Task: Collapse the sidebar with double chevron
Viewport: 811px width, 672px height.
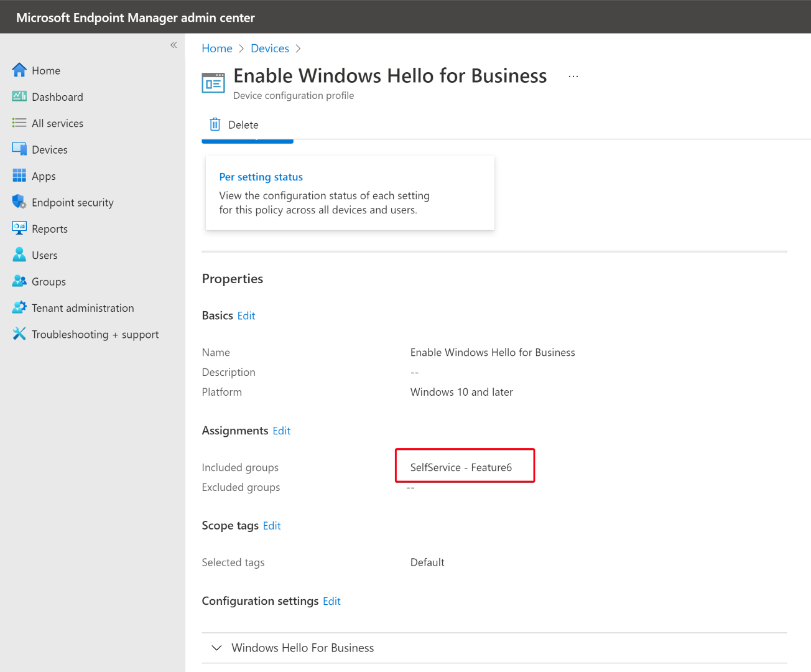Action: click(x=174, y=45)
